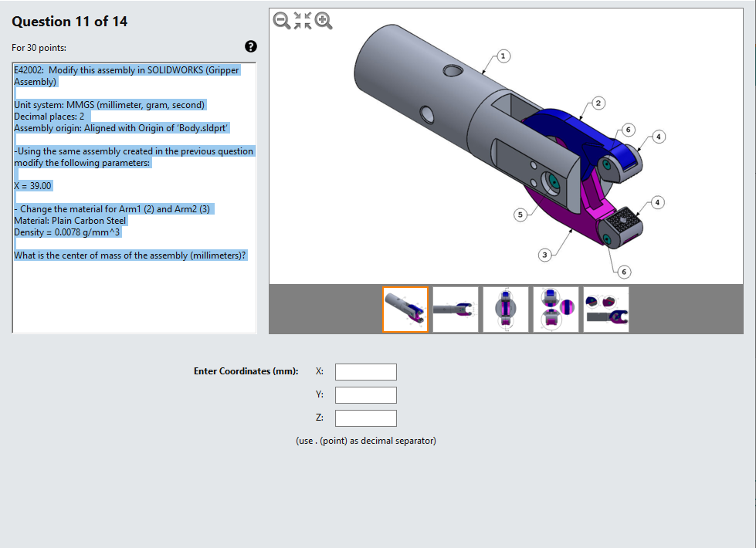Click balloon 2 on the blue arm
This screenshot has height=548, width=756.
pos(598,103)
